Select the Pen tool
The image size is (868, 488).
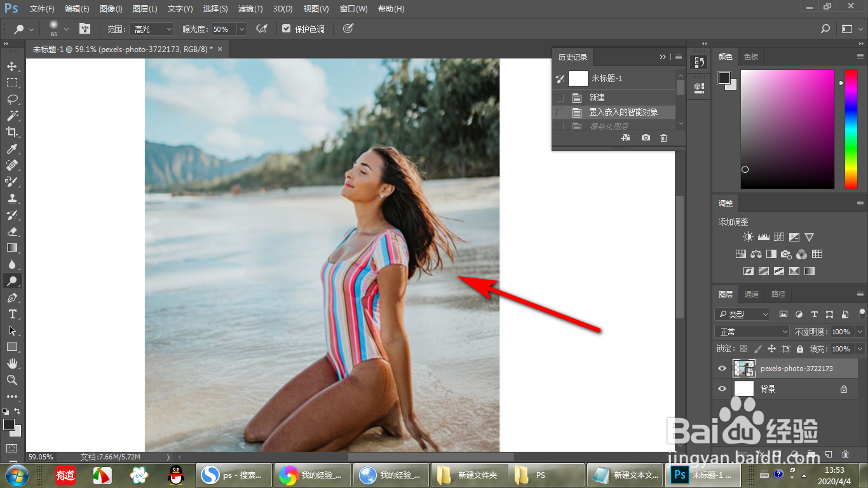[12, 297]
